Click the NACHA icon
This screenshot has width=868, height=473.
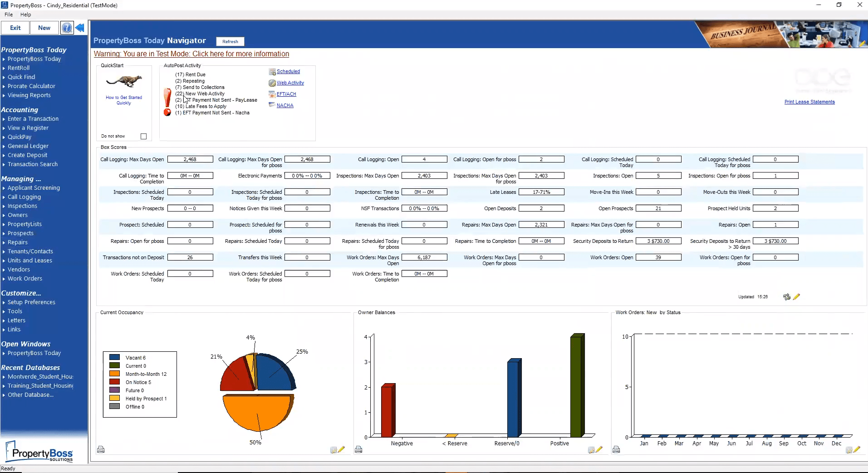coord(272,105)
